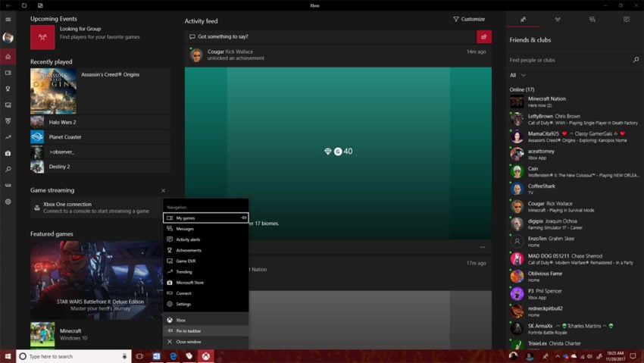The width and height of the screenshot is (644, 363).
Task: Click the Task View taskbar button
Action: (x=139, y=356)
